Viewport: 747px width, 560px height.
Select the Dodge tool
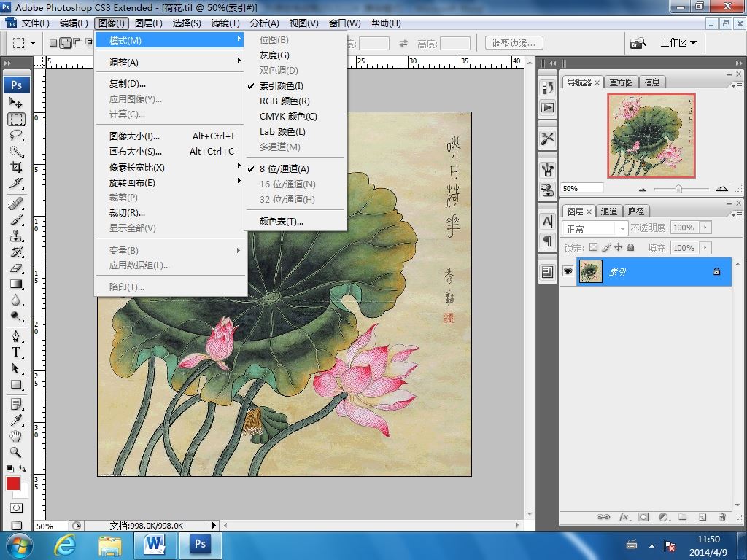point(16,316)
